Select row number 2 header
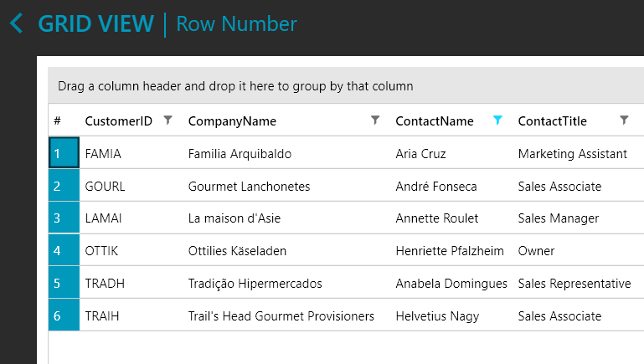 (64, 187)
